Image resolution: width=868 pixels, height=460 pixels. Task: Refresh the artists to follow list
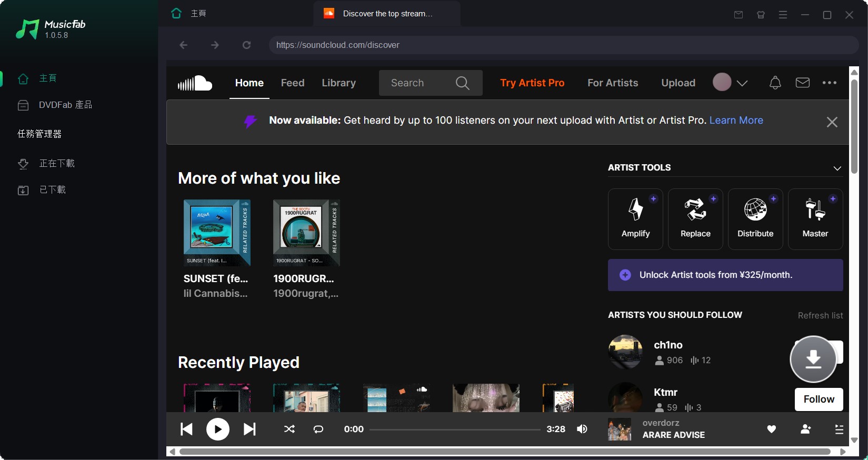pos(820,315)
